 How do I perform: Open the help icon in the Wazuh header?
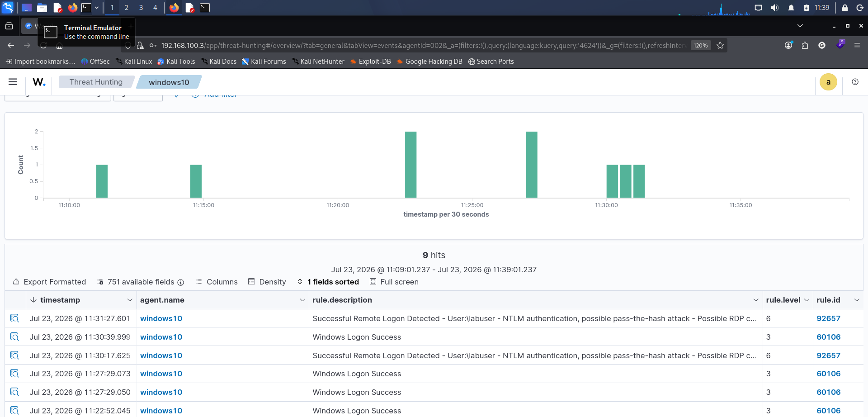[x=855, y=82]
